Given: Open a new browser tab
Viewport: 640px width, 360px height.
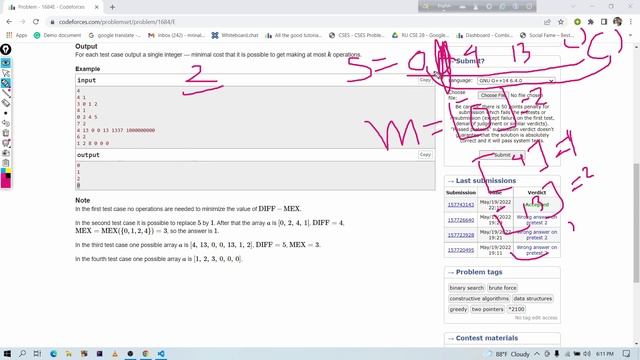Looking at the screenshot, I should point(112,7).
